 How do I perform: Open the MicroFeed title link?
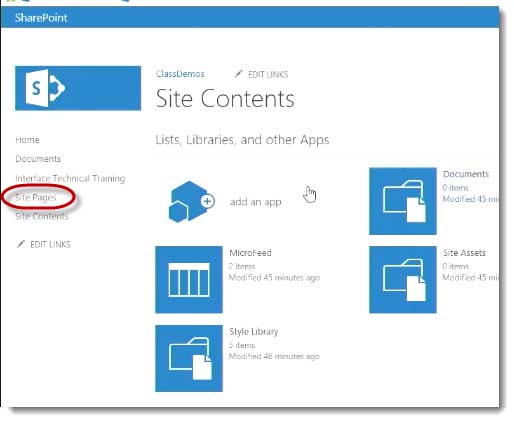pos(250,253)
